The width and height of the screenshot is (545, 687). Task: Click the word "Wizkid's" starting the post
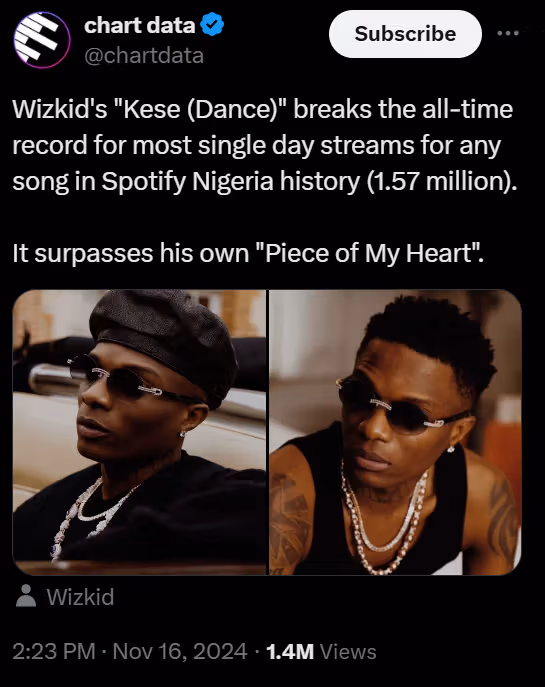(x=60, y=110)
